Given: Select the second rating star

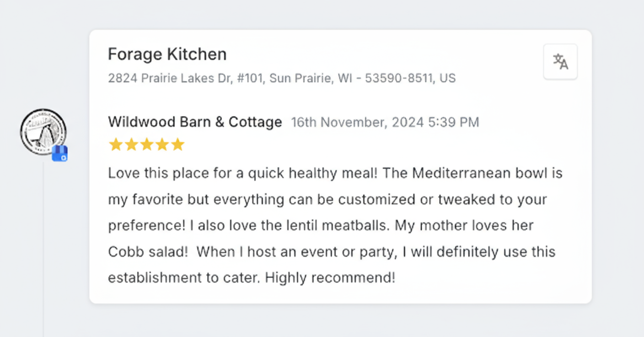Looking at the screenshot, I should tap(131, 145).
